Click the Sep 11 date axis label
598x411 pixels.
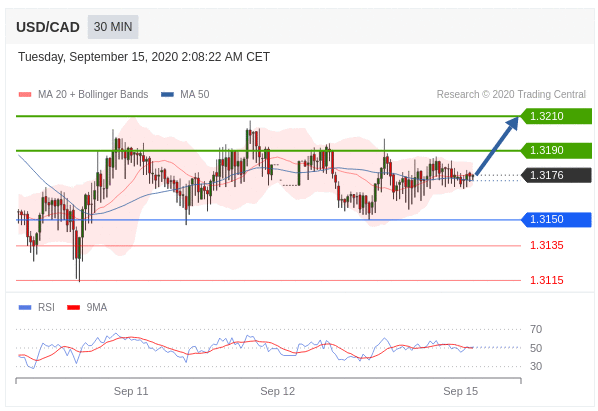pyautogui.click(x=131, y=391)
